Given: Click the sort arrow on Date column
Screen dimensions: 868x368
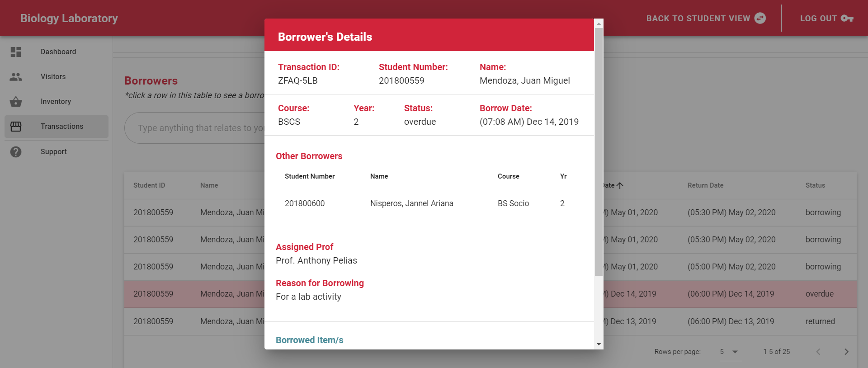Looking at the screenshot, I should (620, 185).
